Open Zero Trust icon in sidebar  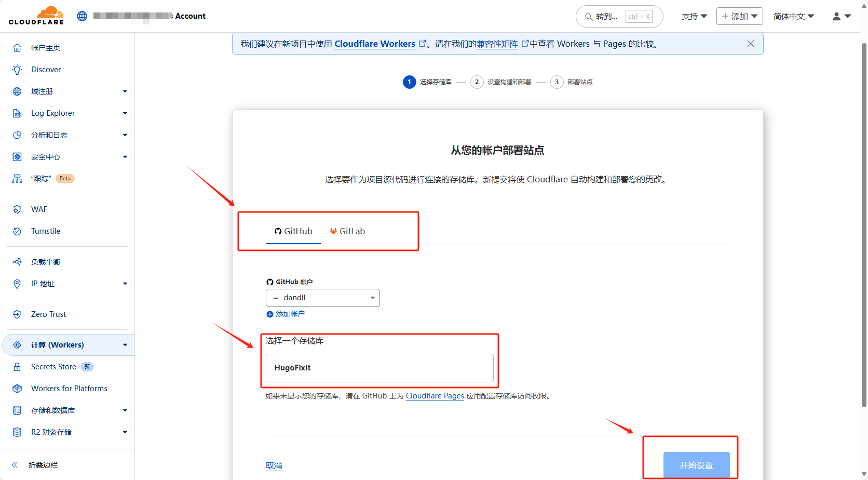click(17, 314)
